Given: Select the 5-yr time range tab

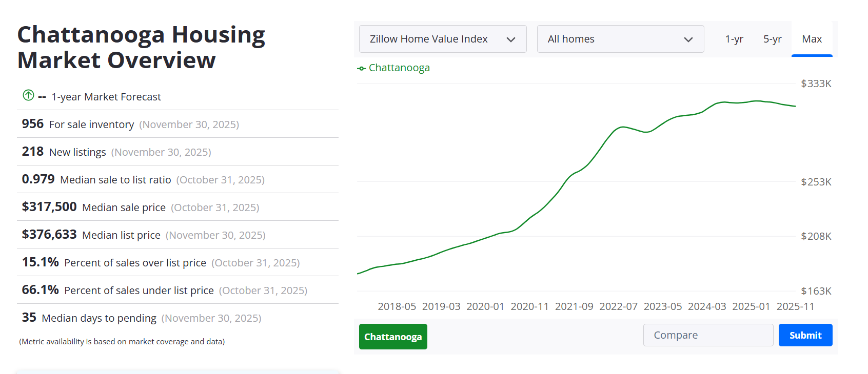Looking at the screenshot, I should 772,39.
